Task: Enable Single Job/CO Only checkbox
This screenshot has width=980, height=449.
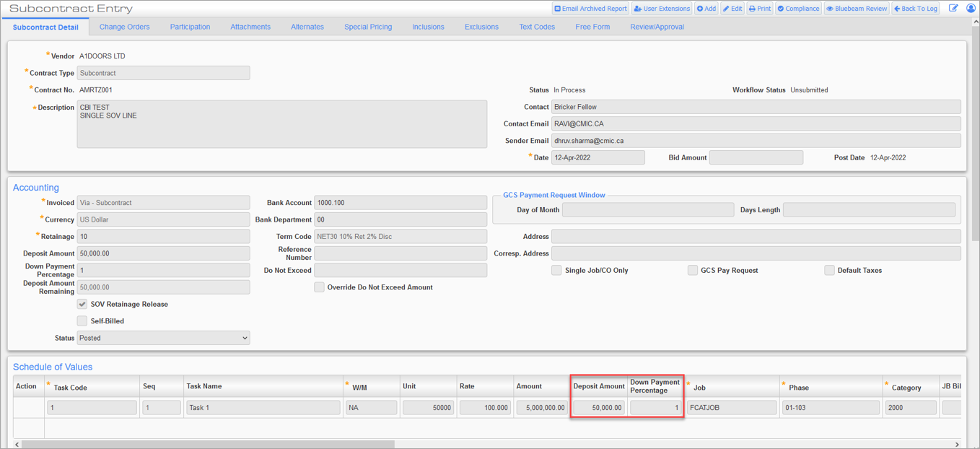Action: click(x=556, y=270)
